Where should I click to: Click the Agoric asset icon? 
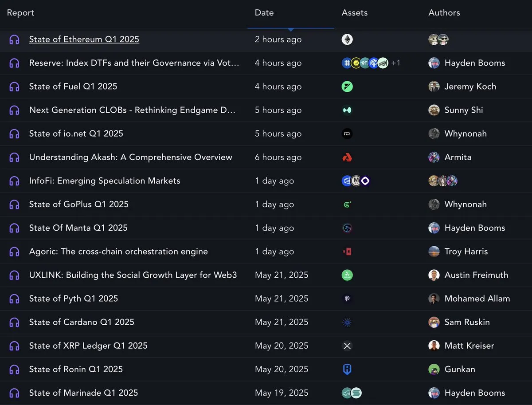pos(347,252)
